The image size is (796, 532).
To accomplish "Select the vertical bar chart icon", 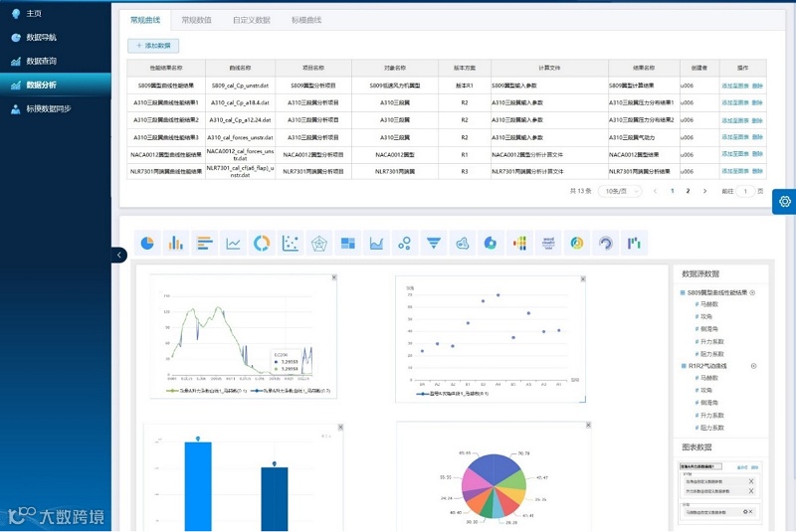I will (x=176, y=244).
